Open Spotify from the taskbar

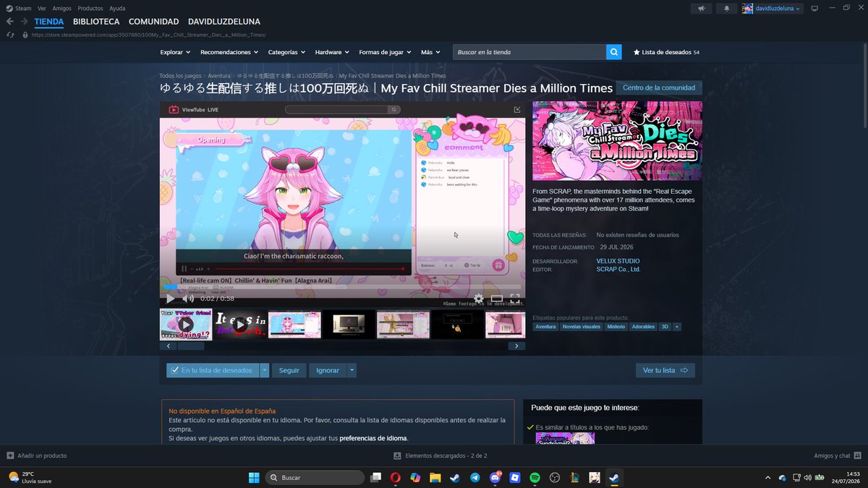535,477
